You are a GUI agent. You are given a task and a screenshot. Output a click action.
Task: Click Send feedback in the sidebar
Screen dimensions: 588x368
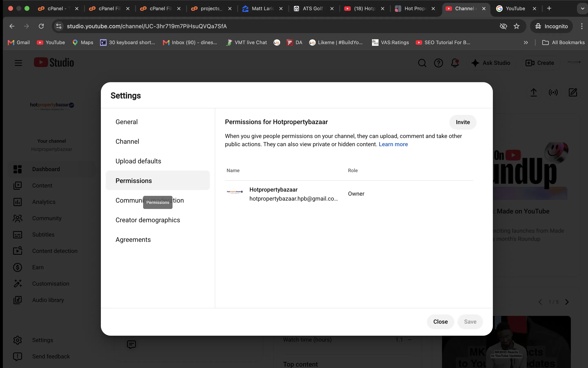coord(51,356)
